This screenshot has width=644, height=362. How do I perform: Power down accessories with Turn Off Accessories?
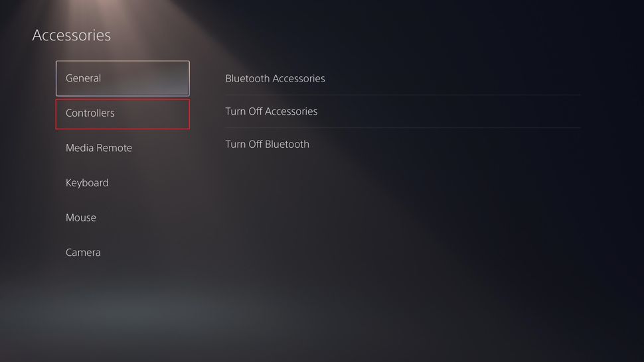(x=271, y=111)
